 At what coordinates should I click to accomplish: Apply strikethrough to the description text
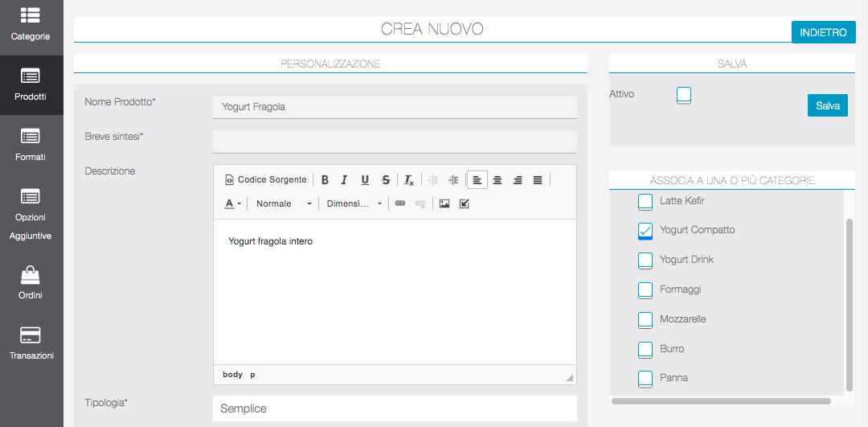pyautogui.click(x=386, y=180)
